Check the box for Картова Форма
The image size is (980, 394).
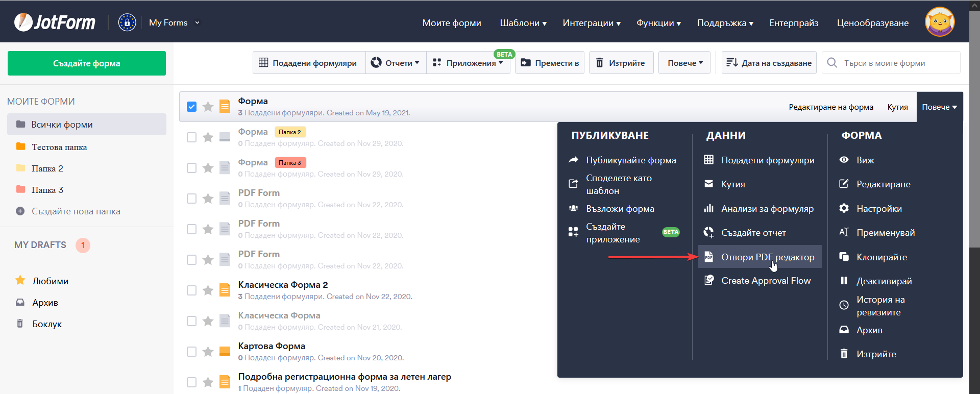point(191,352)
